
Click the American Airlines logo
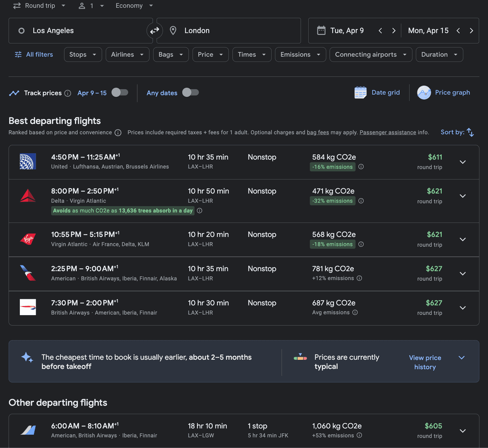tap(28, 273)
